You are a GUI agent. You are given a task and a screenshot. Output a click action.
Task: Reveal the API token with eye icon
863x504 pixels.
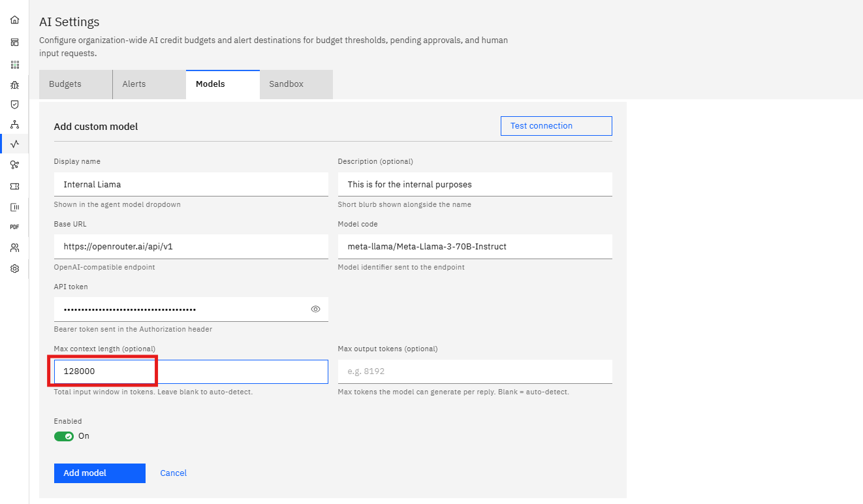coord(315,309)
